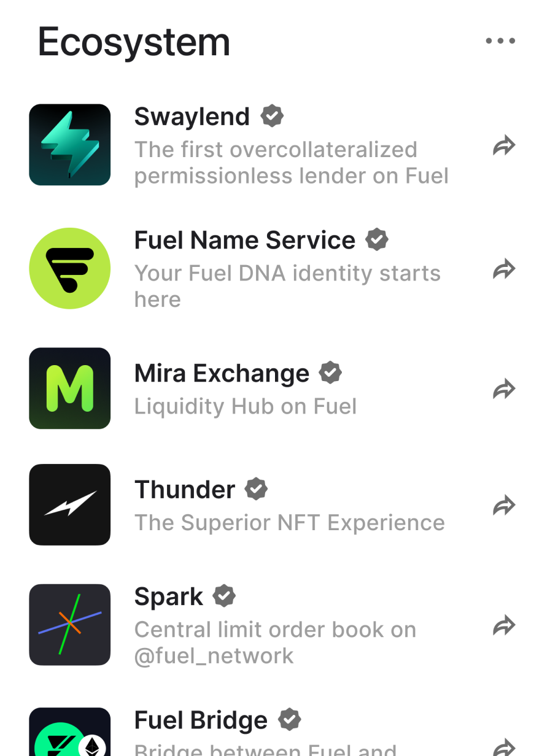The image size is (550, 756).
Task: Click the verified badge next to Swaylend
Action: point(272,116)
